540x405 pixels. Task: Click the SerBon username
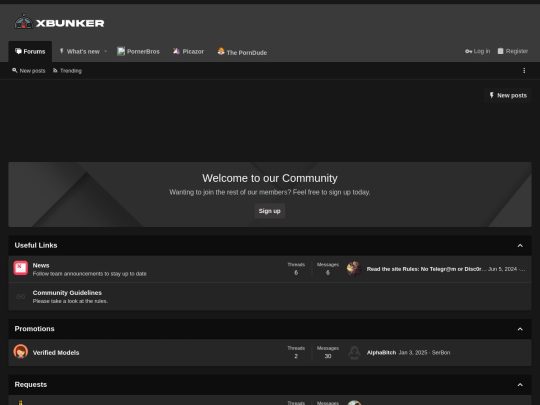pyautogui.click(x=441, y=353)
